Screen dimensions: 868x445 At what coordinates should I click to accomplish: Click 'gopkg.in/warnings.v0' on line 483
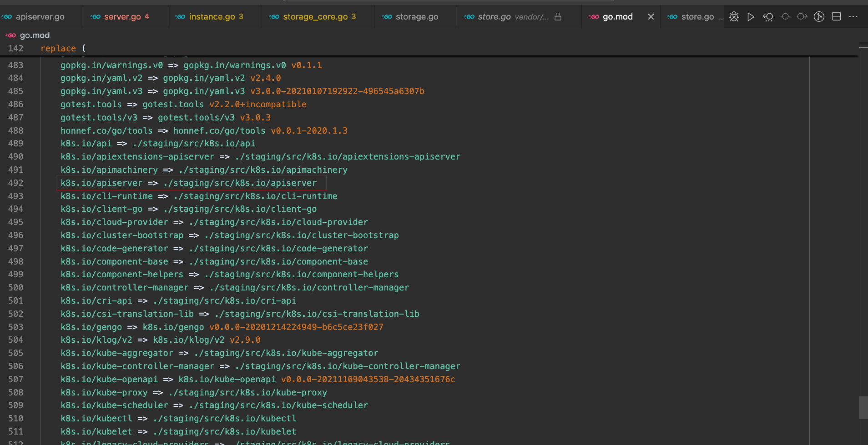coord(111,65)
